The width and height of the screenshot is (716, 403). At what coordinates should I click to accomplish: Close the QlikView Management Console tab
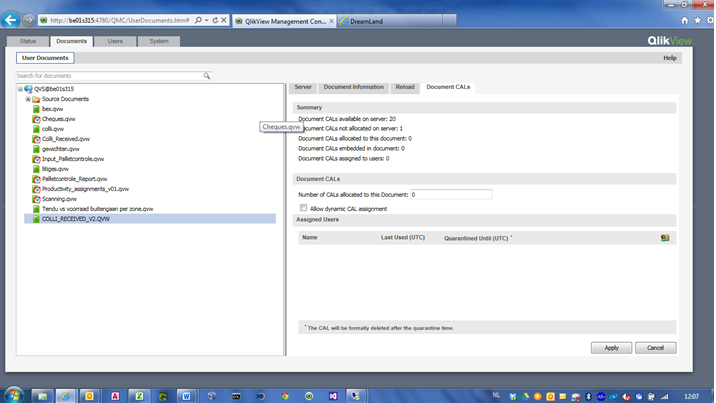[332, 21]
